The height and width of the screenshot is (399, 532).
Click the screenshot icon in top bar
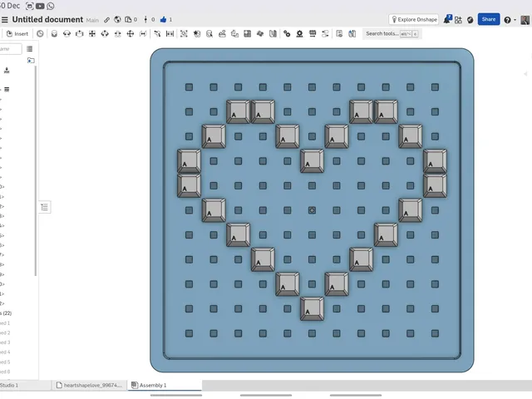(30, 6)
